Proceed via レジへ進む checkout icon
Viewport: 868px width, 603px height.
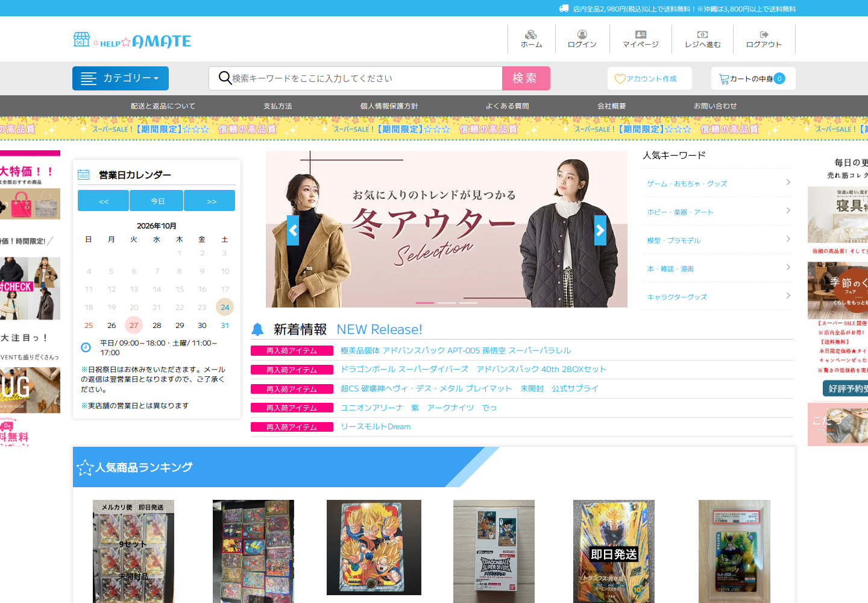(702, 34)
